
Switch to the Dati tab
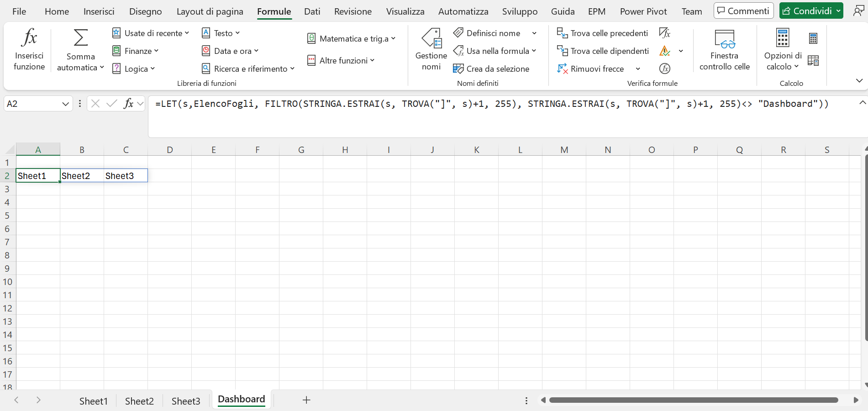click(312, 11)
